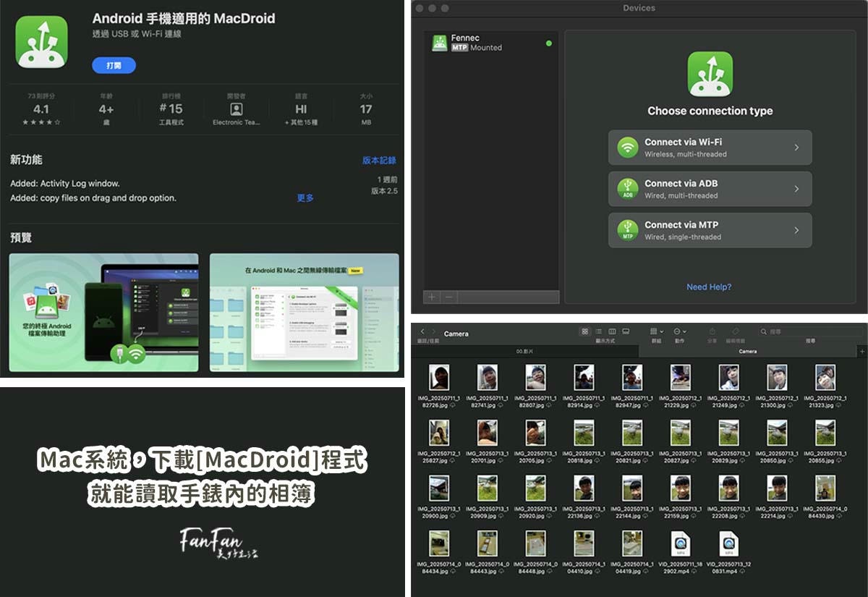Open the 版本記錄 link in App Store
The width and height of the screenshot is (868, 597).
[x=379, y=161]
